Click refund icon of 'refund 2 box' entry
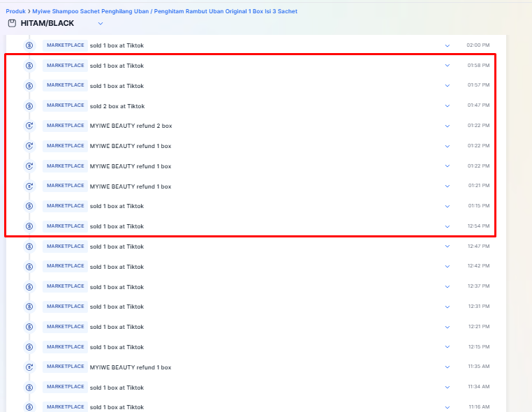Screen dimensions: 532x412 29,126
